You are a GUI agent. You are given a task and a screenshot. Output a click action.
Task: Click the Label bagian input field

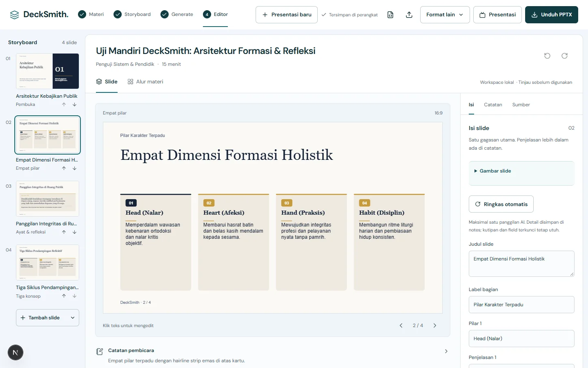coord(521,305)
